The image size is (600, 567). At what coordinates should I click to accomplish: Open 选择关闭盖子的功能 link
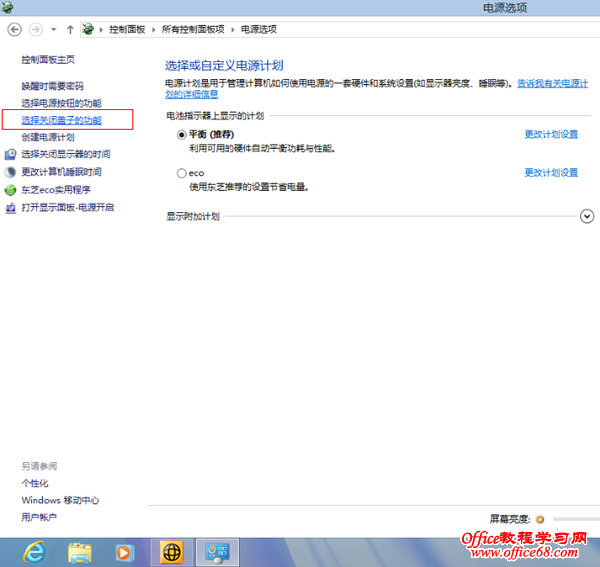click(62, 120)
